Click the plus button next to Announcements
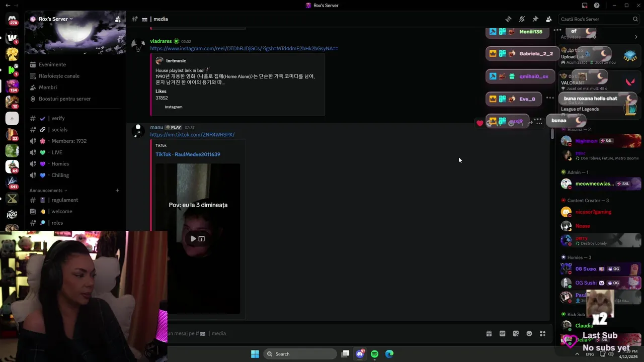Viewport: 644px width, 362px height. pos(117,191)
